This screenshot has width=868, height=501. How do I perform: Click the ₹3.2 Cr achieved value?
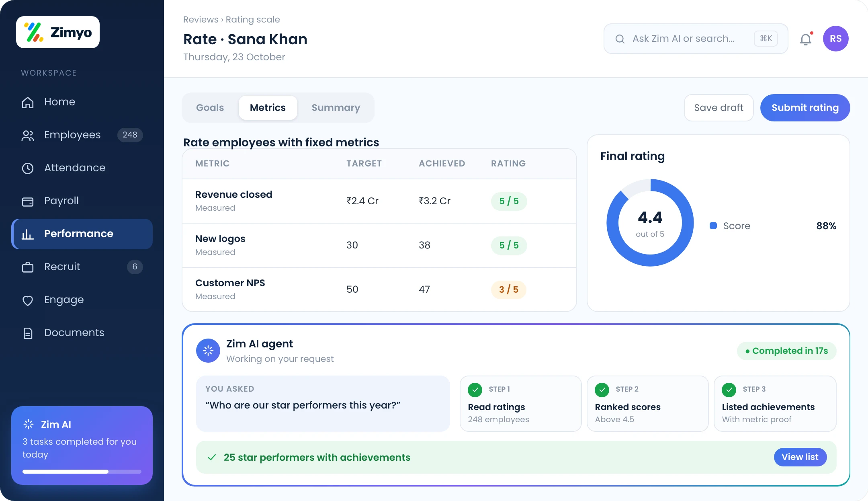434,201
